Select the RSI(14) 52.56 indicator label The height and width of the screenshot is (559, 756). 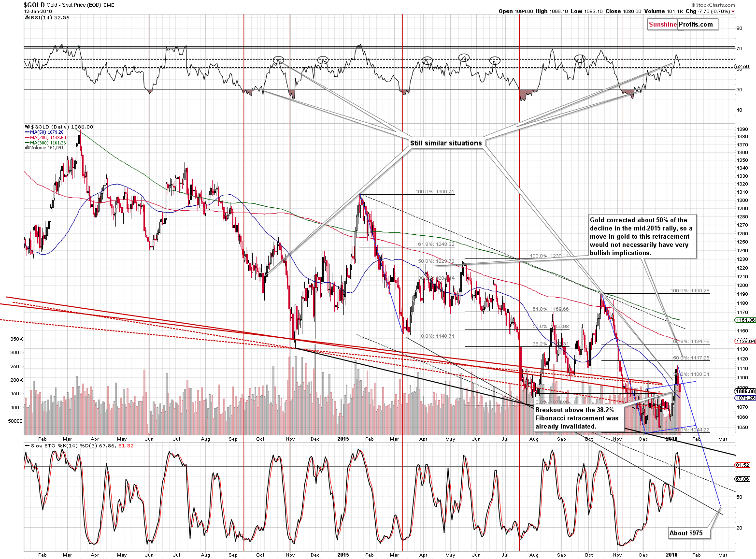tap(50, 17)
